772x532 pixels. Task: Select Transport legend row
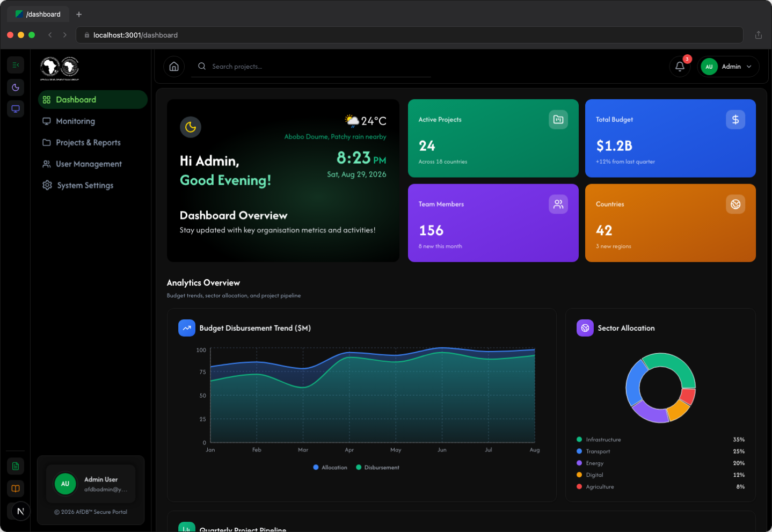(660, 451)
